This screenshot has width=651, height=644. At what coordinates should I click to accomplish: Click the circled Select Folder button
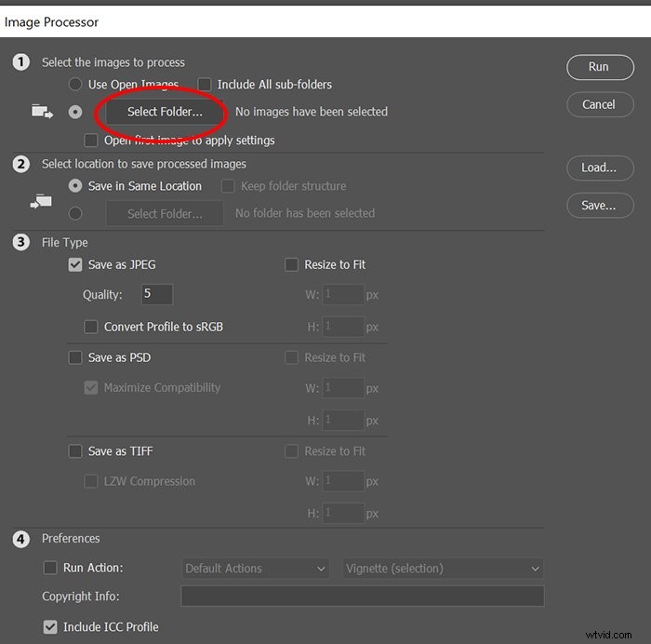[x=165, y=112]
